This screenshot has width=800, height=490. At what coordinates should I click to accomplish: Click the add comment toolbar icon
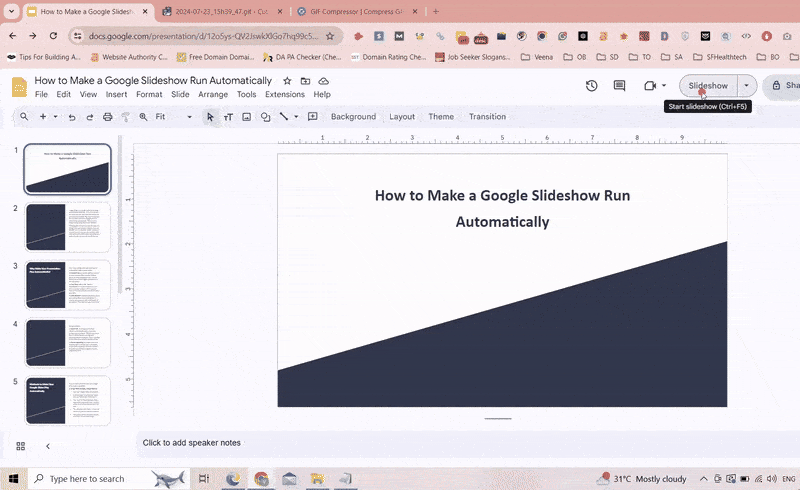pos(313,117)
